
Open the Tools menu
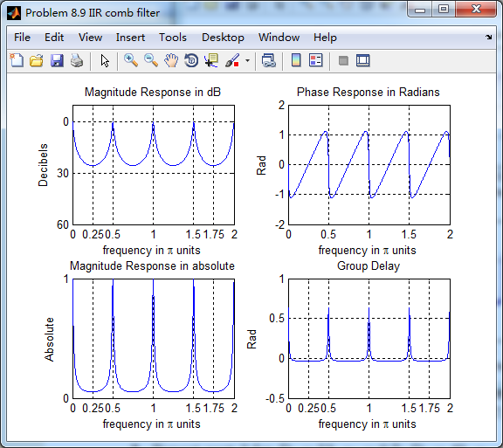pyautogui.click(x=173, y=38)
